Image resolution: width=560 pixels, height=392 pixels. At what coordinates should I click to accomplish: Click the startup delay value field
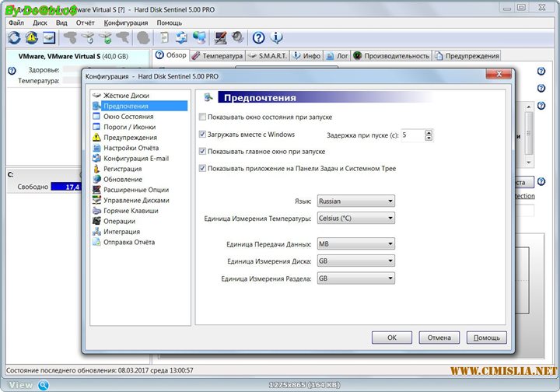point(412,135)
